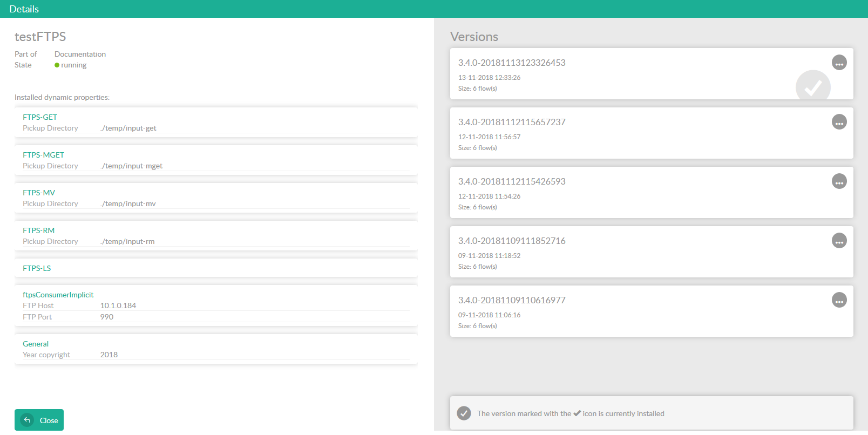Viewport: 868px width, 435px height.
Task: Open options menu for version 3.4.0-20181113123326453
Action: 839,63
